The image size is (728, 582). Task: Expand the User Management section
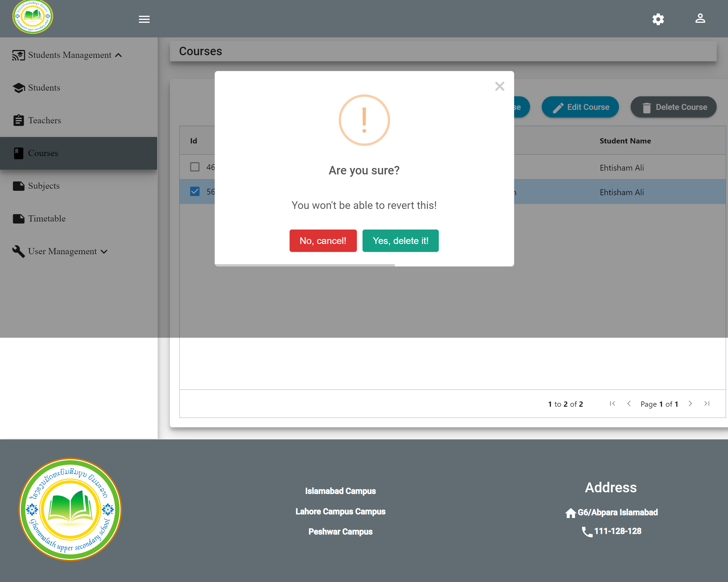coord(104,252)
